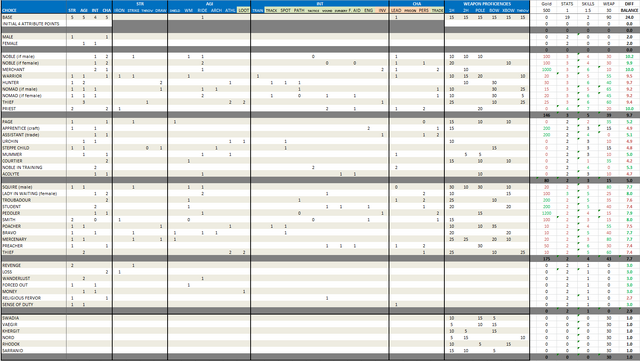Click the BOW weapon column header
This screenshot has width=640, height=361.
(494, 10)
